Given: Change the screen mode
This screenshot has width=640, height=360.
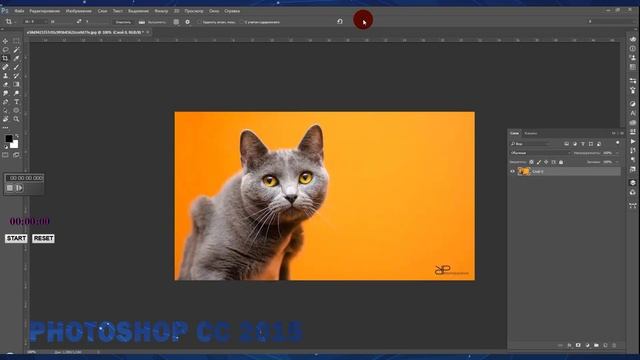Looking at the screenshot, I should 16,155.
